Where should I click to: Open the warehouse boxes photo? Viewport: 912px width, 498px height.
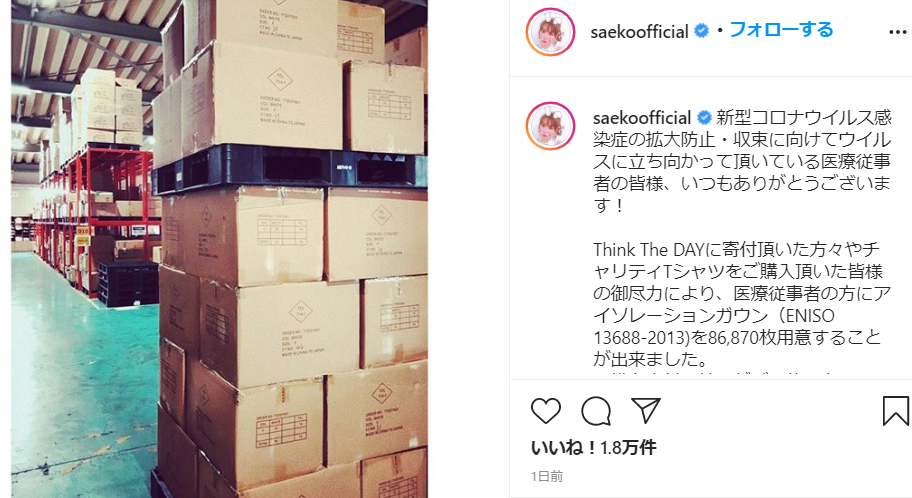pos(219,249)
